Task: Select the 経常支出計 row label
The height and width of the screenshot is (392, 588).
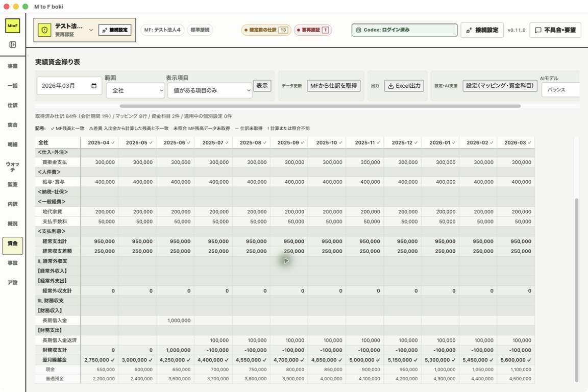Action: (x=55, y=241)
